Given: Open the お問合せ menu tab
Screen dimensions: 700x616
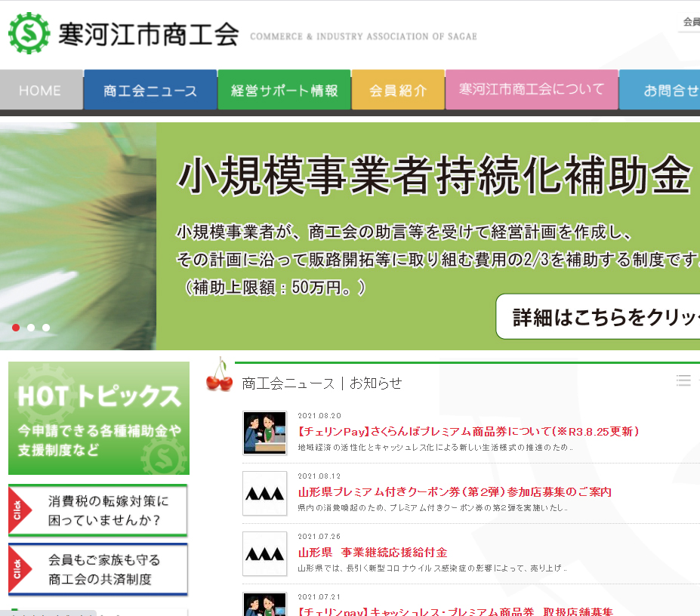Looking at the screenshot, I should (x=660, y=90).
